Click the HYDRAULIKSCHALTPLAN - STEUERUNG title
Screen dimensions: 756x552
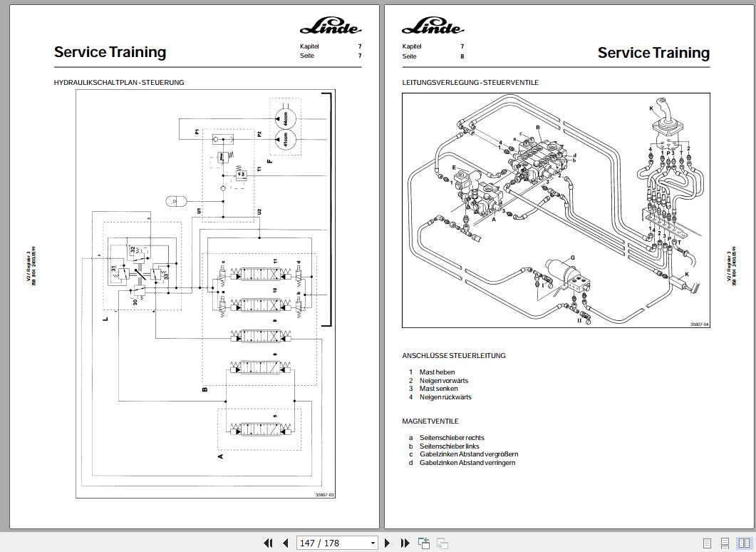[x=119, y=83]
